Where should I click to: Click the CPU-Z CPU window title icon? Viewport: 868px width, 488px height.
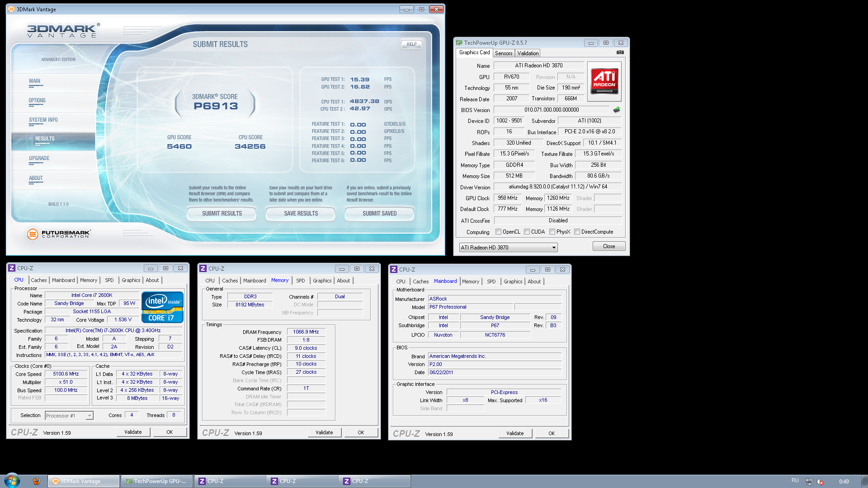[x=12, y=268]
